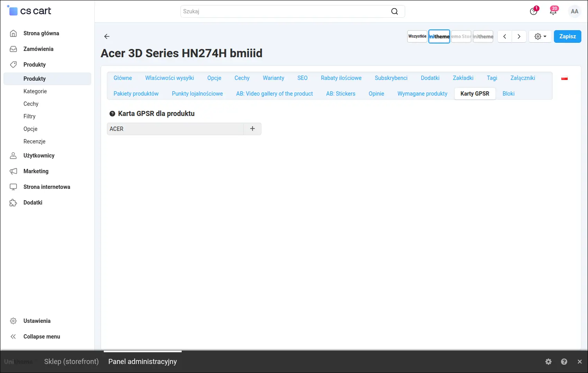Open the SEO tab
Screen dimensions: 588x373
click(x=303, y=78)
